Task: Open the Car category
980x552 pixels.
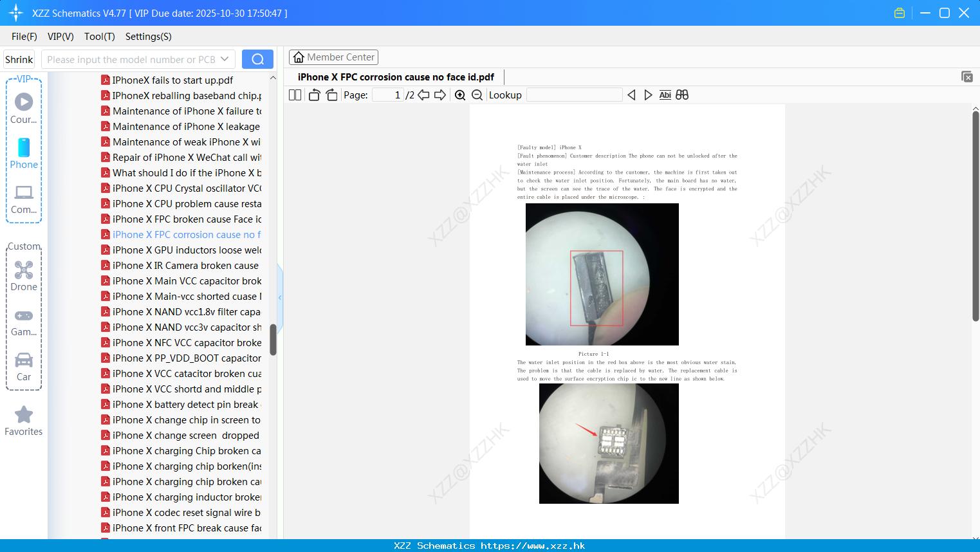Action: [x=24, y=367]
